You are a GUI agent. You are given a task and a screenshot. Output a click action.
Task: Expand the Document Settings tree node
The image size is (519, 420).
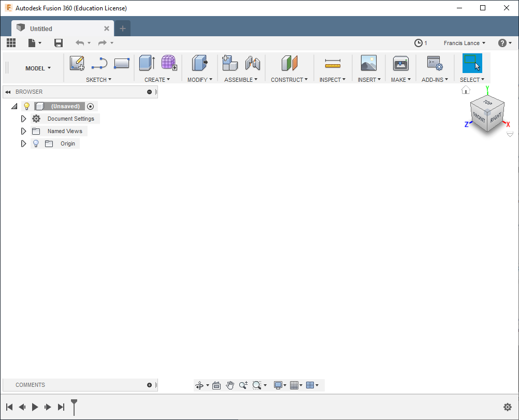pyautogui.click(x=23, y=119)
